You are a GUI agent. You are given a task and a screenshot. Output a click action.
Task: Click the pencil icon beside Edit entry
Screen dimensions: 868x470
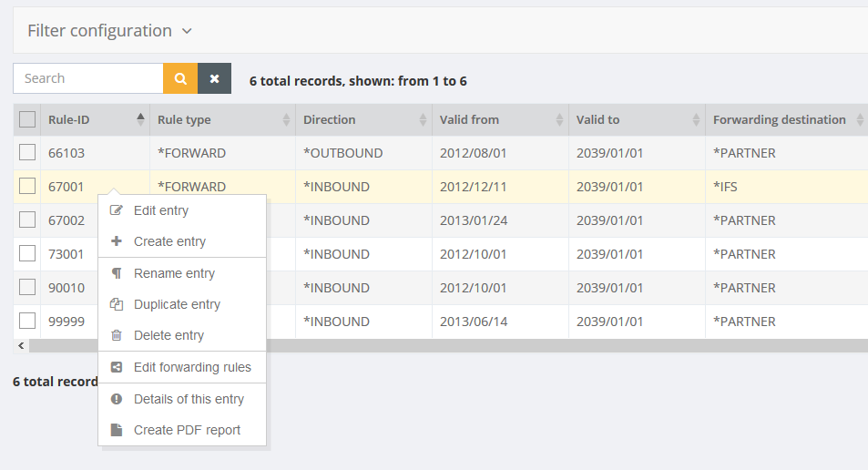point(117,210)
